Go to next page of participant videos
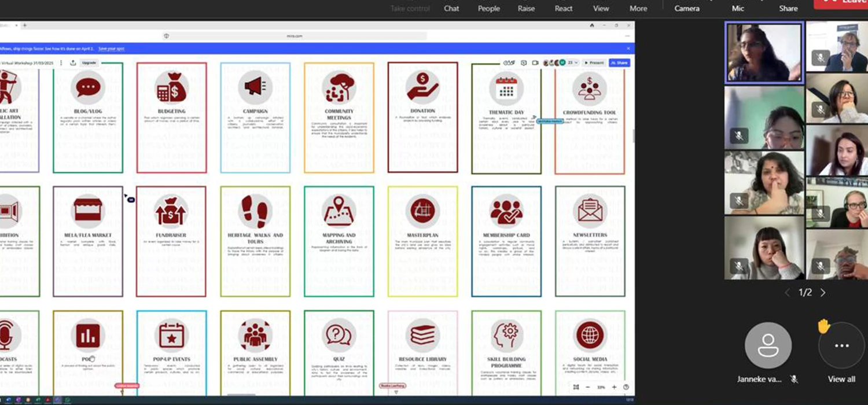 pyautogui.click(x=823, y=293)
